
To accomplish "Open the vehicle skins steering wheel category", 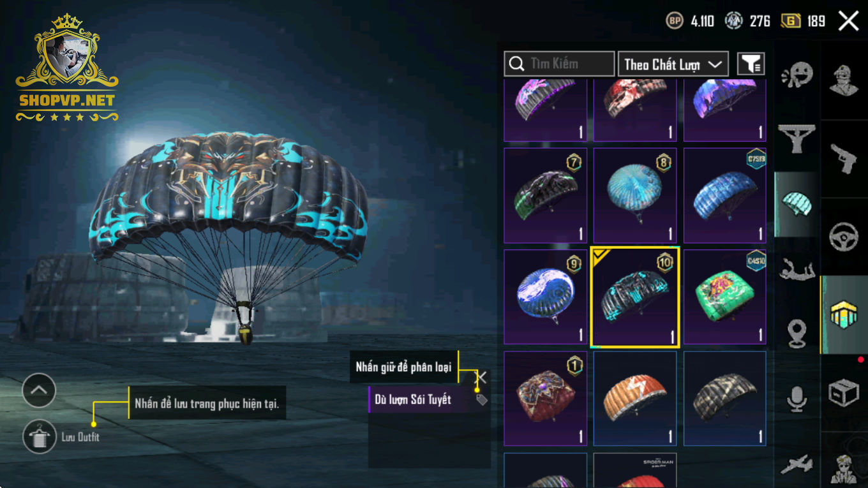I will point(844,237).
